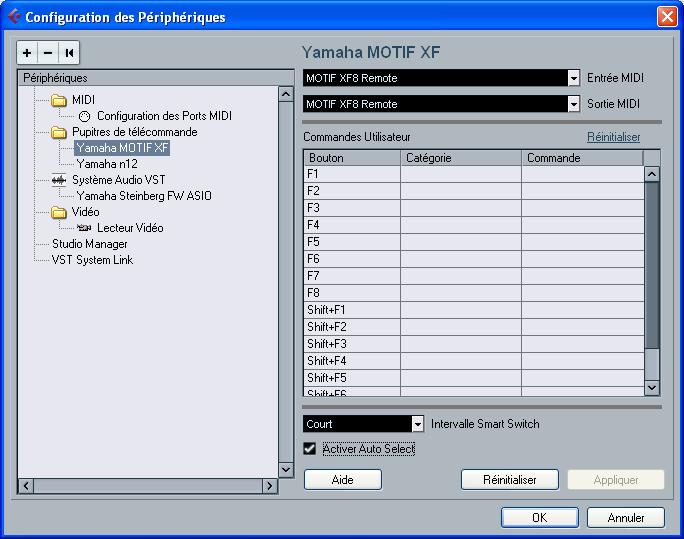Image resolution: width=684 pixels, height=539 pixels.
Task: Select the MIDI folder icon
Action: click(x=59, y=100)
